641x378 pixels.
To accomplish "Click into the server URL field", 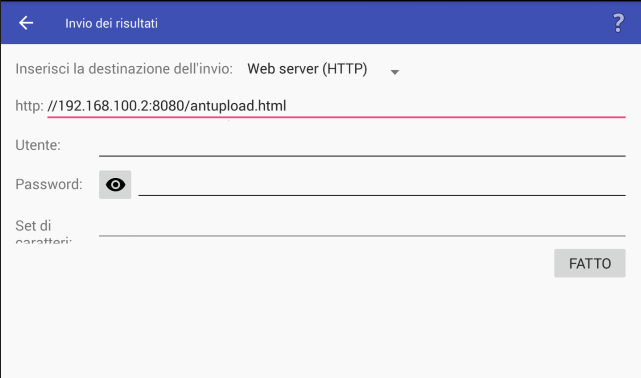I will (336, 106).
